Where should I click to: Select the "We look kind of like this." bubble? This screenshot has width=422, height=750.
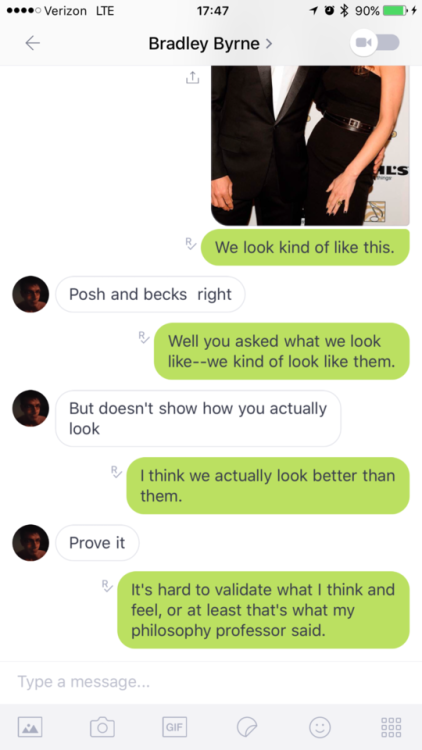305,247
